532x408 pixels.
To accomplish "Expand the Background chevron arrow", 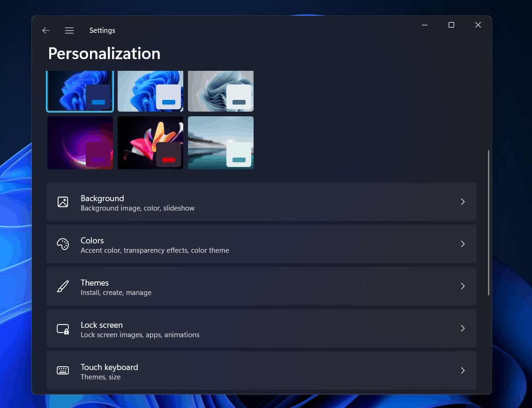I will coord(462,202).
